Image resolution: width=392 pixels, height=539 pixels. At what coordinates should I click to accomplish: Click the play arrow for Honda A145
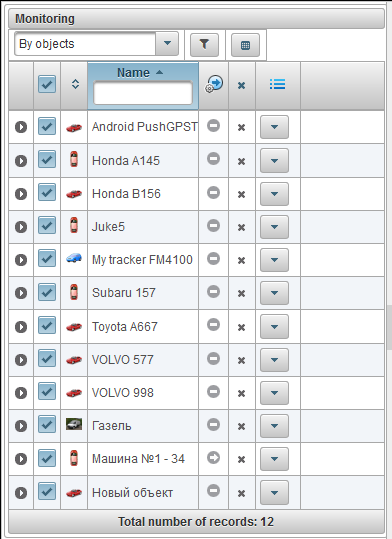click(x=21, y=161)
